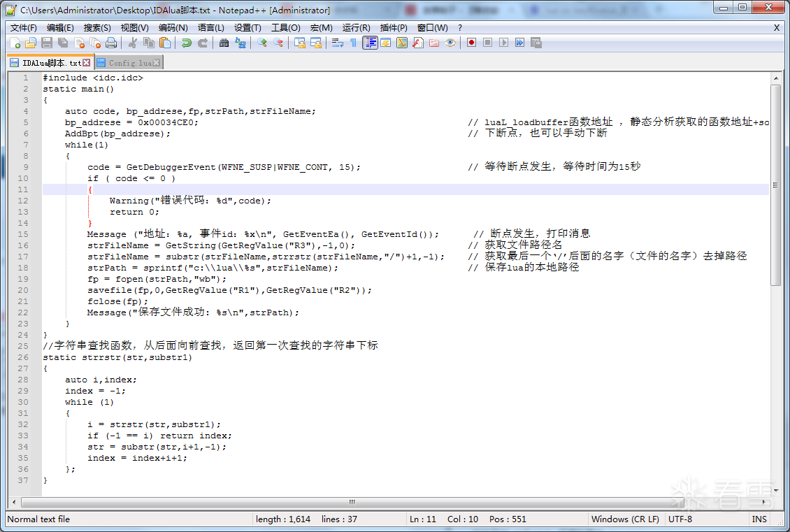Open the 视图(V) menu
This screenshot has width=790, height=532.
(134, 28)
